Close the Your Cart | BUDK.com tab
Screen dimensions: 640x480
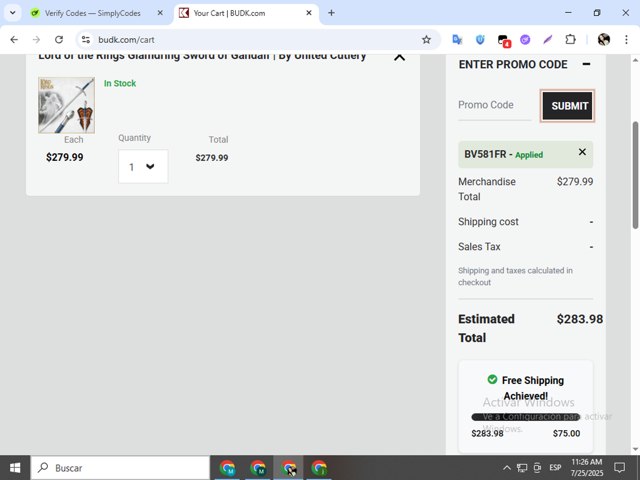pos(309,13)
